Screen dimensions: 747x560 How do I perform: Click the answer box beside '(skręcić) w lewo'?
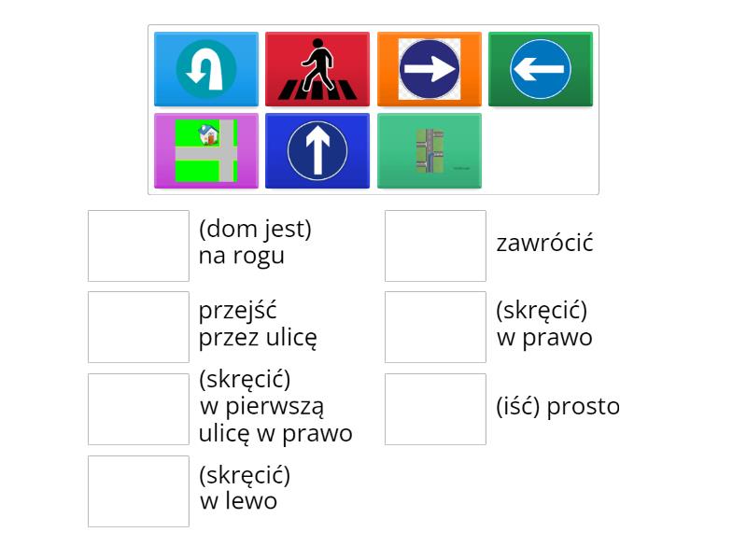pyautogui.click(x=138, y=489)
